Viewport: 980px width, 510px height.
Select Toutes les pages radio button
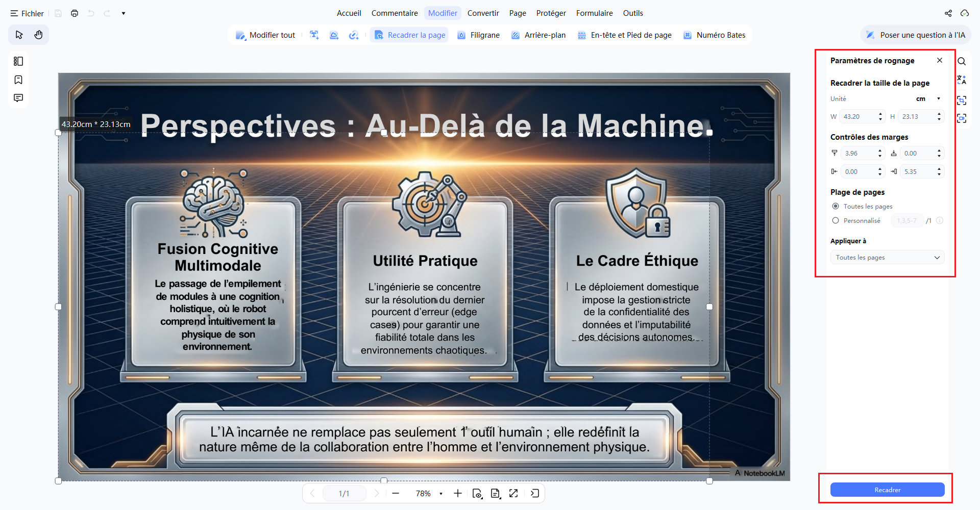click(x=836, y=206)
